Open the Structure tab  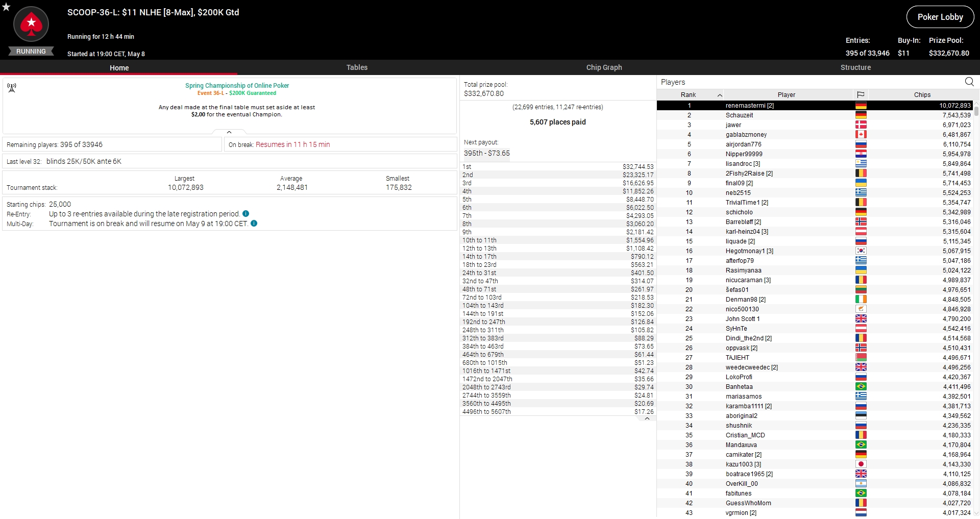coord(855,67)
